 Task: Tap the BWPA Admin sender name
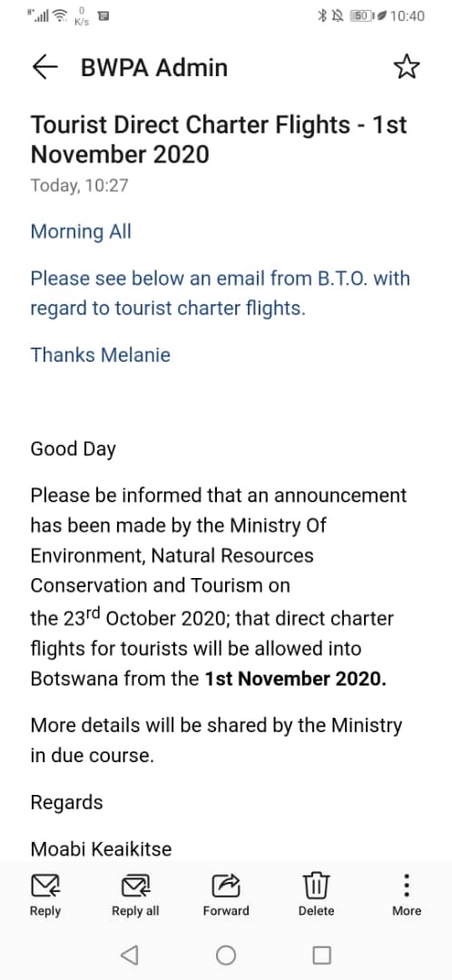154,67
